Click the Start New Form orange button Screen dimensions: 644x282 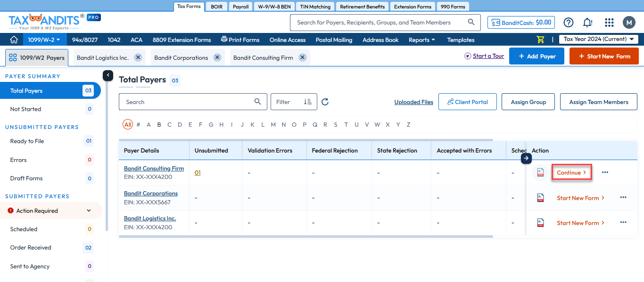[604, 56]
